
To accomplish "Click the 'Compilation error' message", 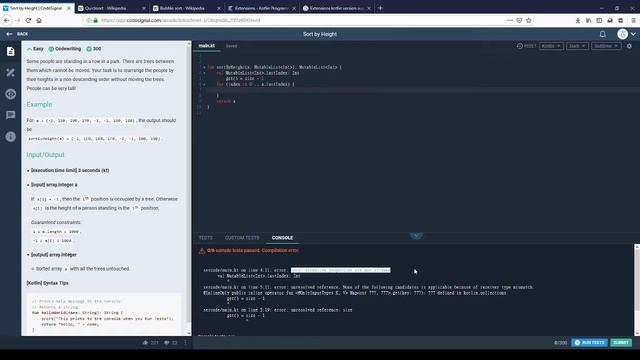I will coord(280,250).
